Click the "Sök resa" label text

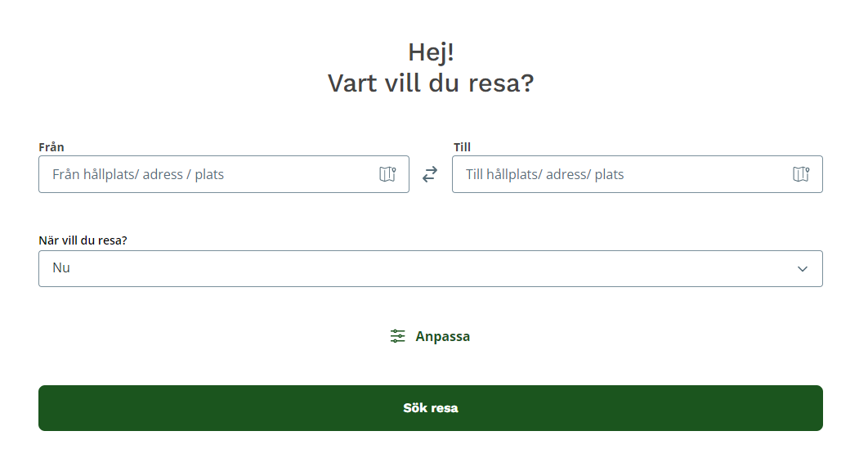431,408
